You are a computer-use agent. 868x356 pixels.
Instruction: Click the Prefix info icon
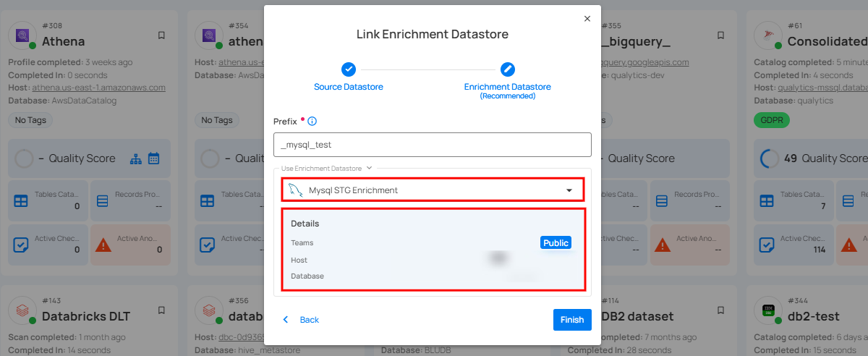pyautogui.click(x=312, y=122)
